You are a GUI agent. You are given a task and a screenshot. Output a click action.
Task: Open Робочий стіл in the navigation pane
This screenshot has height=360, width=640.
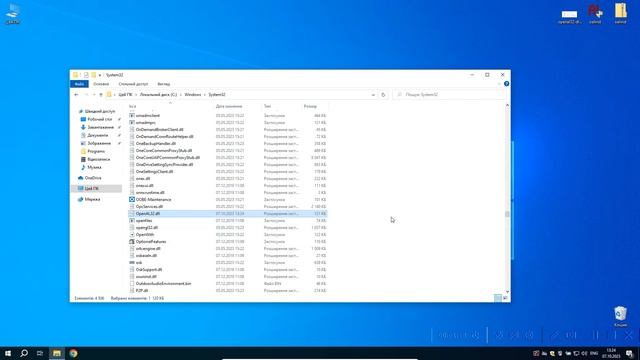[x=100, y=119]
